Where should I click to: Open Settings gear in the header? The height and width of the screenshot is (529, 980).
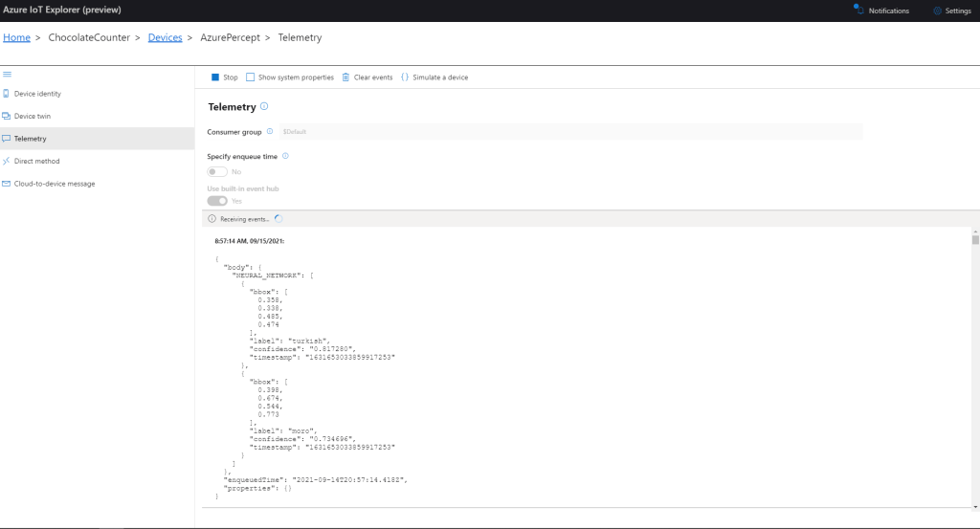click(937, 11)
